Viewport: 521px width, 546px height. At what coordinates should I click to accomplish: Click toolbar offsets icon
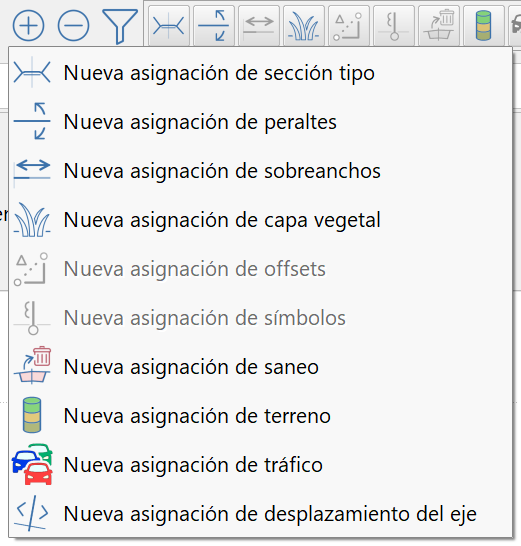click(349, 26)
